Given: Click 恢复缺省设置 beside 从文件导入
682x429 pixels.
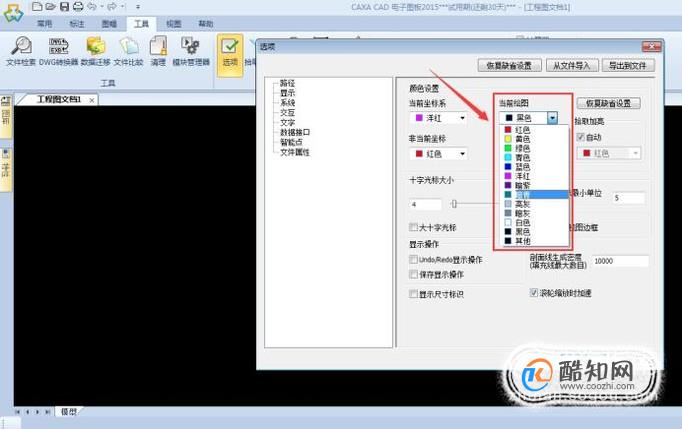Looking at the screenshot, I should point(509,66).
